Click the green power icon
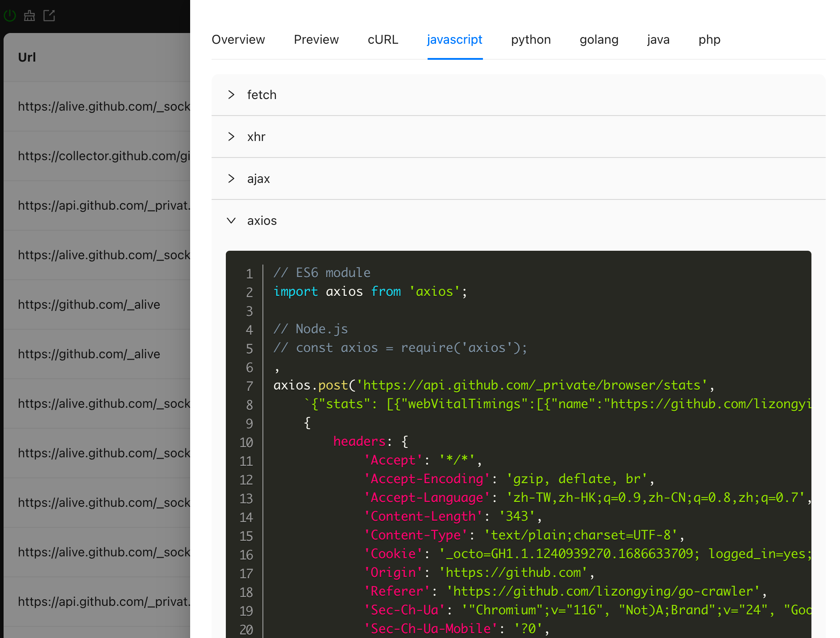 [10, 16]
